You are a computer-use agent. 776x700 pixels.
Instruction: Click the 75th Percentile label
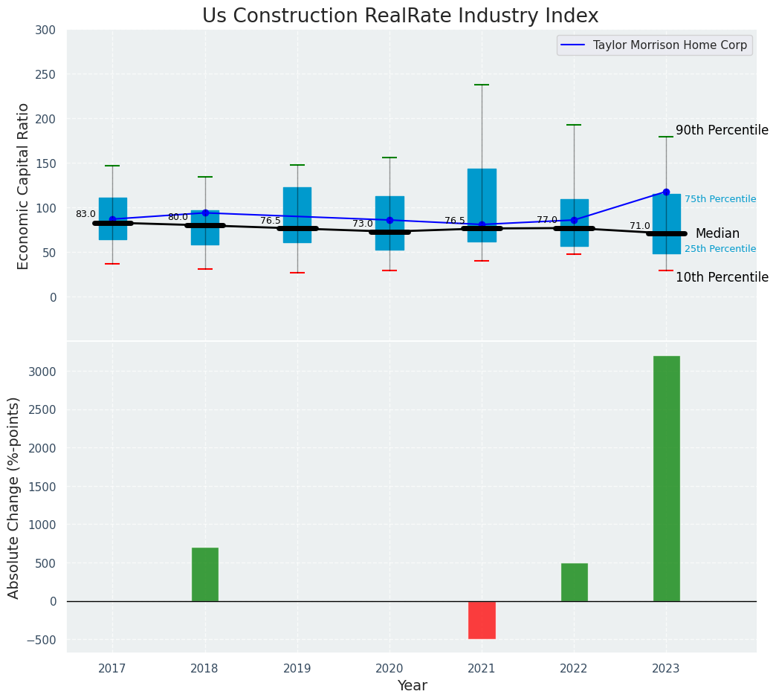pos(720,199)
